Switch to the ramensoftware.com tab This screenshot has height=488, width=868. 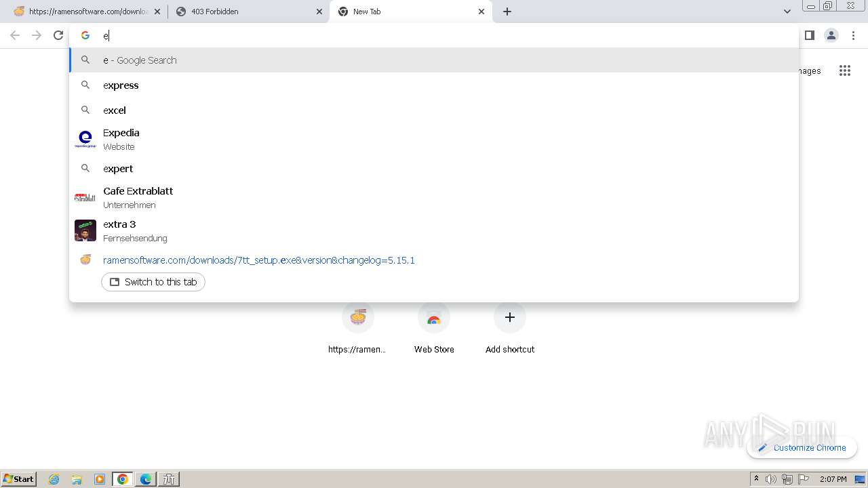[x=86, y=12]
